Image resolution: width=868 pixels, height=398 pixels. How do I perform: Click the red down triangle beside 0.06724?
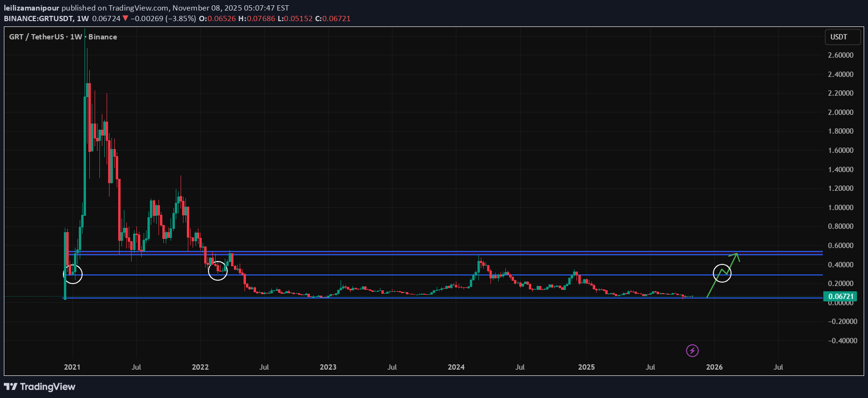click(125, 19)
